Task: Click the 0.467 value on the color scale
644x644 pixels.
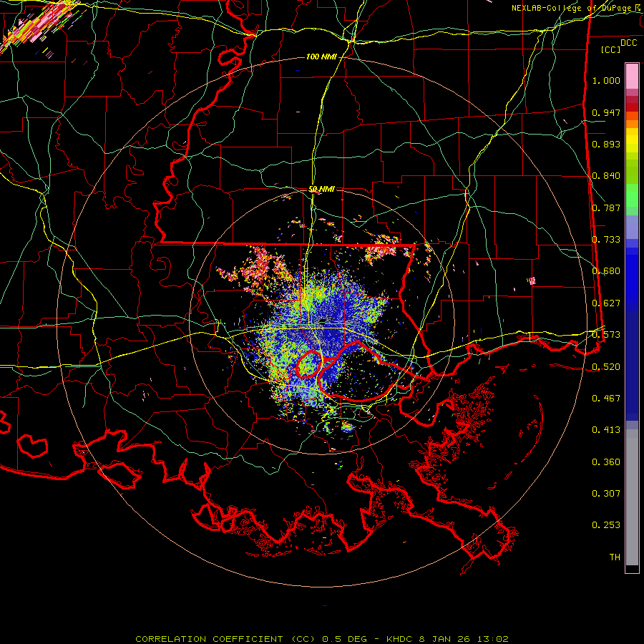Action: pos(606,399)
